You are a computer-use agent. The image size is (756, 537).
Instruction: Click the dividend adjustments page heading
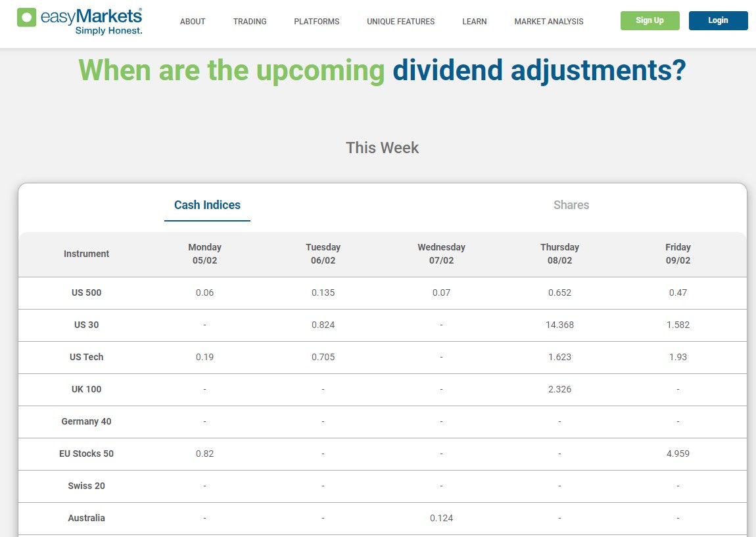pos(383,70)
